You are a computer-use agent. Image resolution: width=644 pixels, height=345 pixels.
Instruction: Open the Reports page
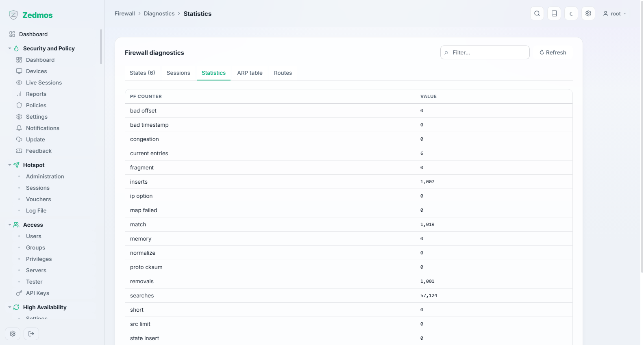(36, 94)
